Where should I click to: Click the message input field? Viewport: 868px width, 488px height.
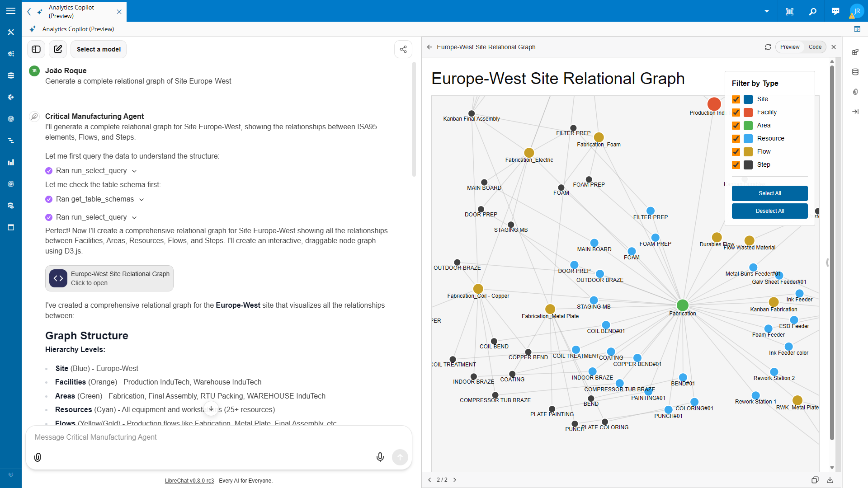tap(181, 437)
